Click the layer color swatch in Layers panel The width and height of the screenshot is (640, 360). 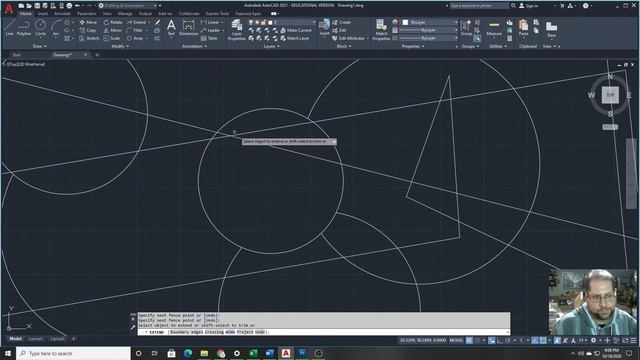coord(270,22)
